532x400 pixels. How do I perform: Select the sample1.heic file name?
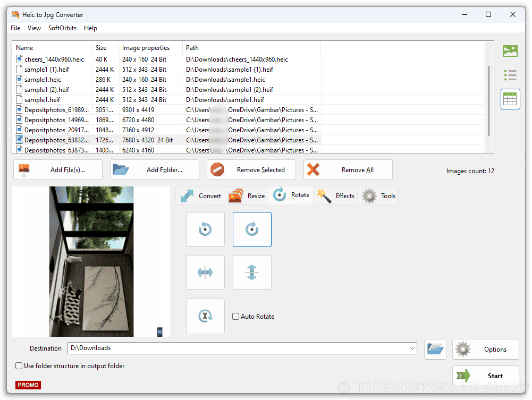tap(43, 80)
